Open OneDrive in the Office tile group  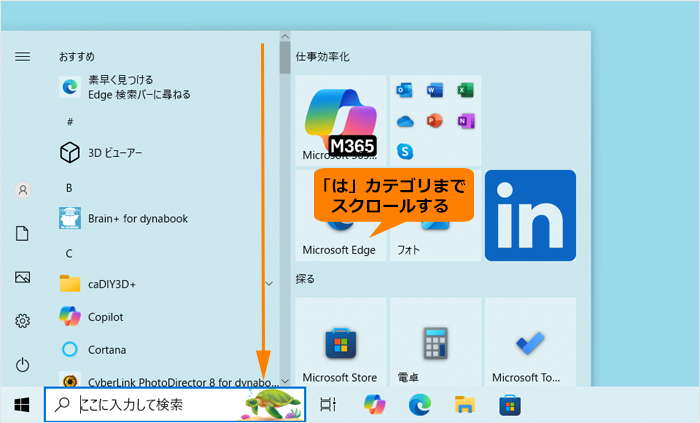coord(405,121)
